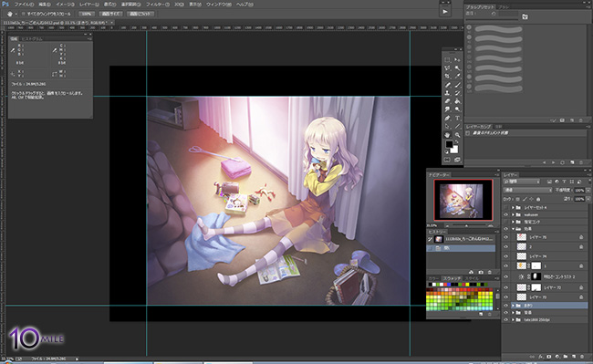Hide the レイヤー 70 layer
This screenshot has width=593, height=364.
(x=505, y=297)
